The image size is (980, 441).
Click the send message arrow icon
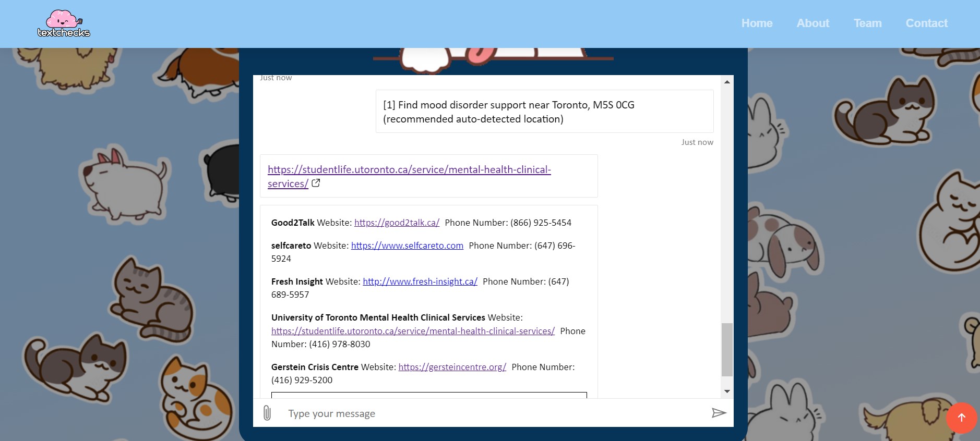(x=719, y=413)
